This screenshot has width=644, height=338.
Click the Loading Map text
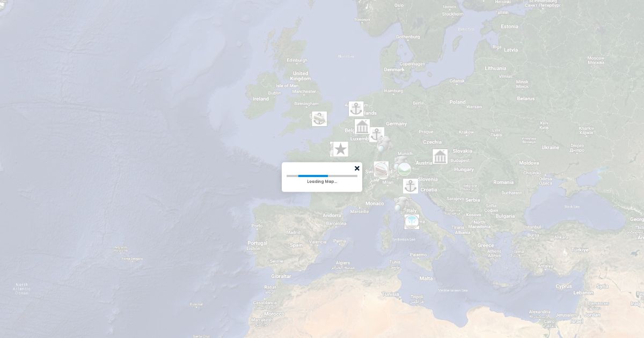[x=322, y=181]
